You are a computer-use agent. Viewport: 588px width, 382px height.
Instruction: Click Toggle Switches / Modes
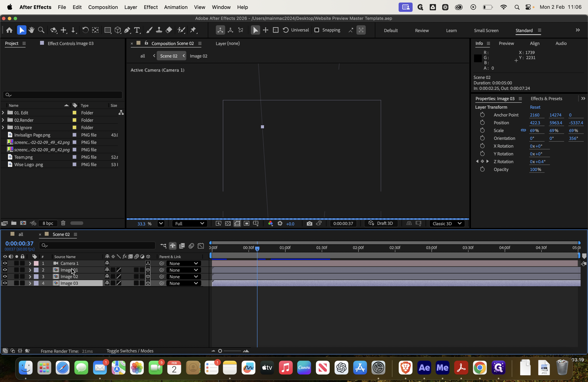130,351
